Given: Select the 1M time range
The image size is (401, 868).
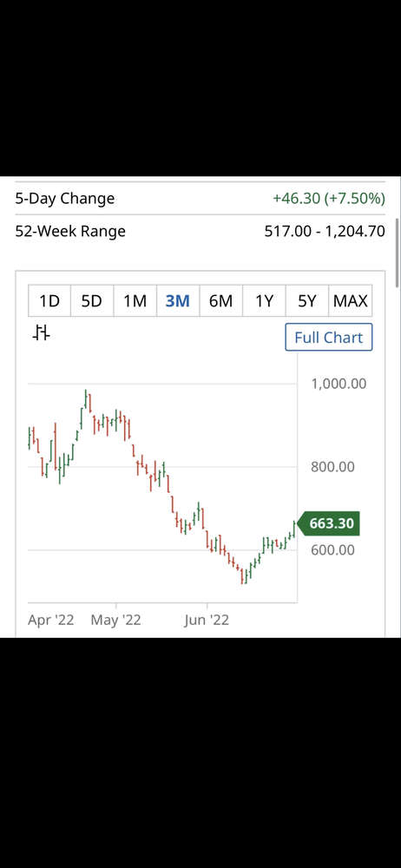Looking at the screenshot, I should pyautogui.click(x=135, y=300).
